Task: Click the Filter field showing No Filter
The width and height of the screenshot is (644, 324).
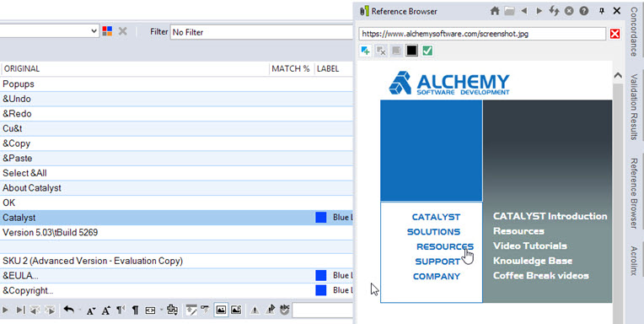Action: click(261, 32)
